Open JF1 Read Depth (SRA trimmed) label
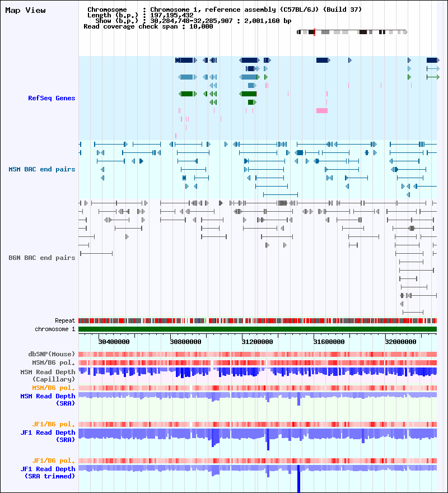Screen dimensions: 448x493 (48, 473)
